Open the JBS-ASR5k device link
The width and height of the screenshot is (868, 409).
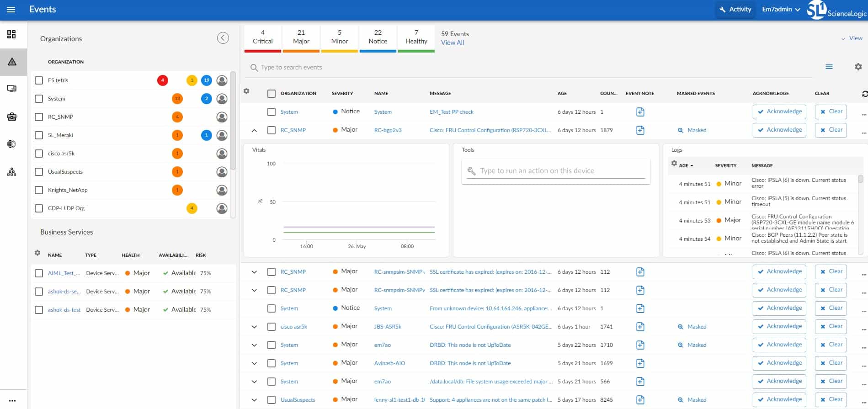[388, 327]
